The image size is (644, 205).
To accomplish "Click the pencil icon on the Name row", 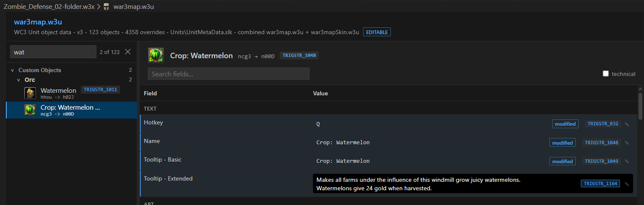I will [627, 143].
